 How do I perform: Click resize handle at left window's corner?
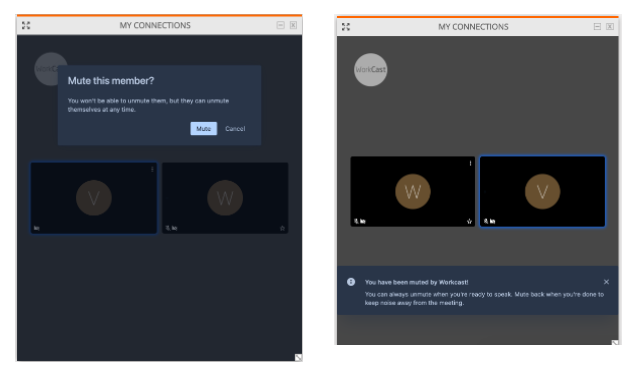coord(298,357)
